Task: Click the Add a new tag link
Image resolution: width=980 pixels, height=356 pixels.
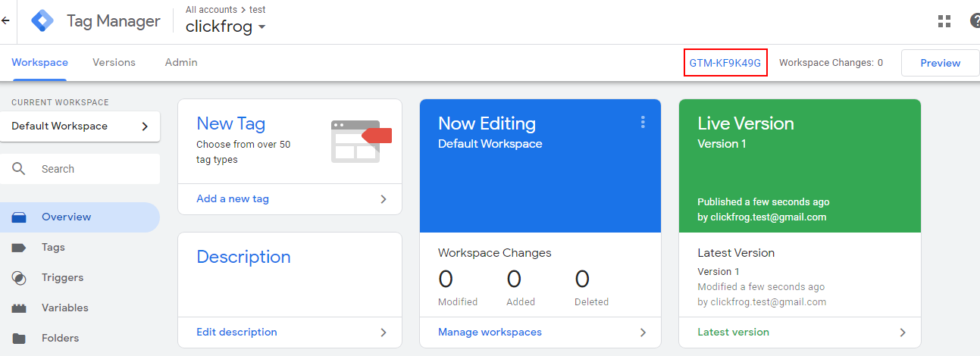Action: (x=233, y=199)
